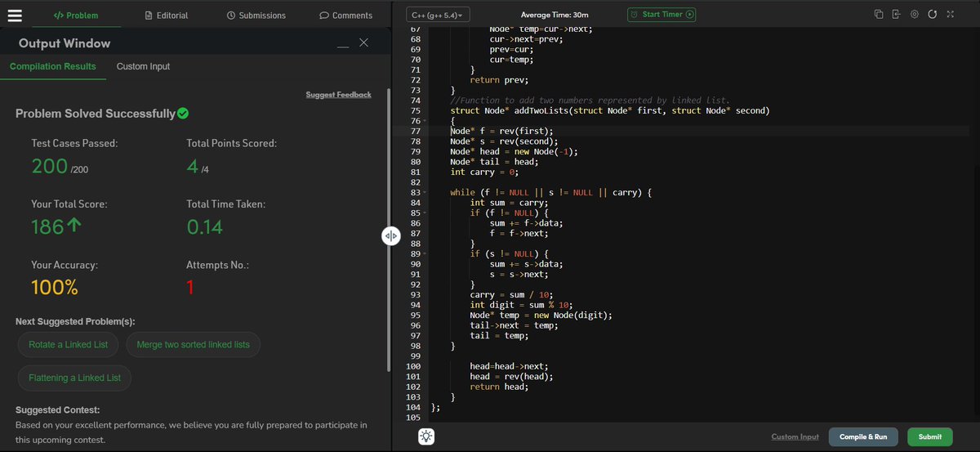Image resolution: width=980 pixels, height=452 pixels.
Task: Open Flattening a Linked List problem
Action: coord(74,378)
